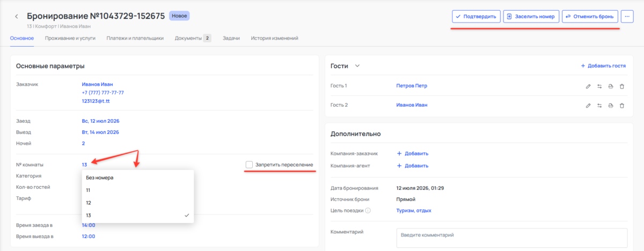
Task: Click the info icon next to Цель поездки
Action: point(368,211)
